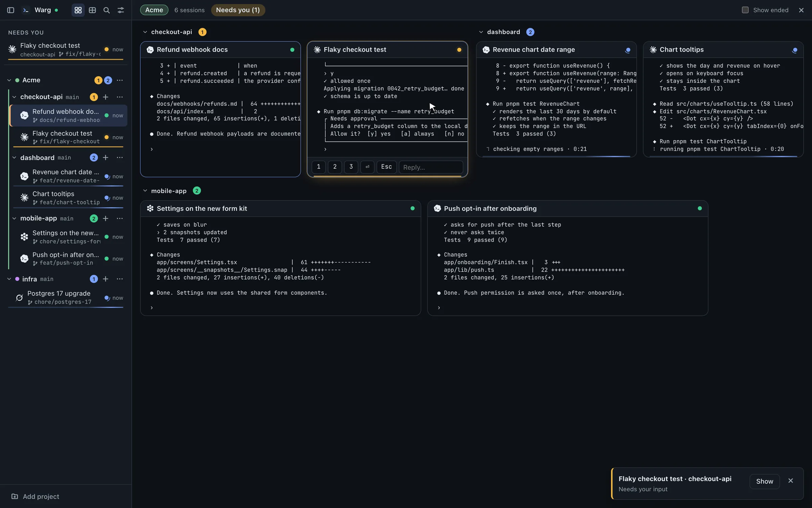
Task: Open more options for mobile-app project
Action: pos(120,219)
